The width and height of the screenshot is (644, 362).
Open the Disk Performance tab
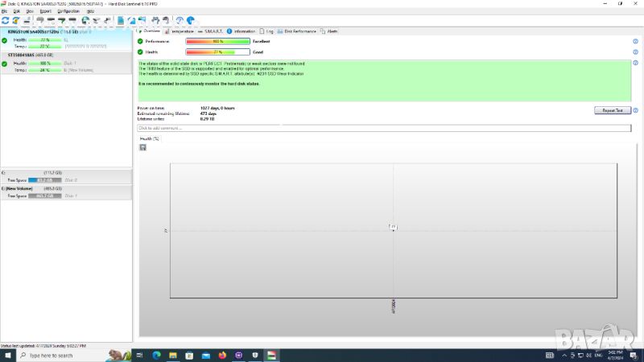click(x=298, y=31)
